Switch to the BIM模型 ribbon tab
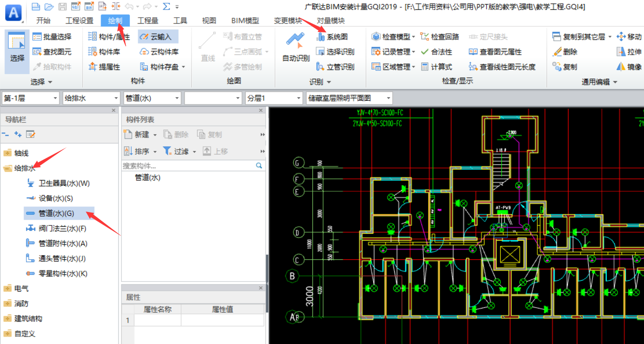The height and width of the screenshot is (344, 644). pos(245,20)
